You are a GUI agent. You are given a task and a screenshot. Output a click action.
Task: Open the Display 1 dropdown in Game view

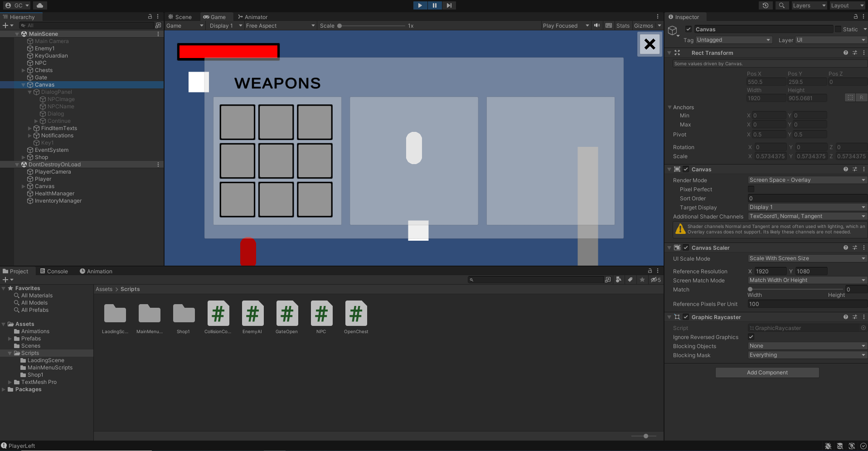[226, 26]
